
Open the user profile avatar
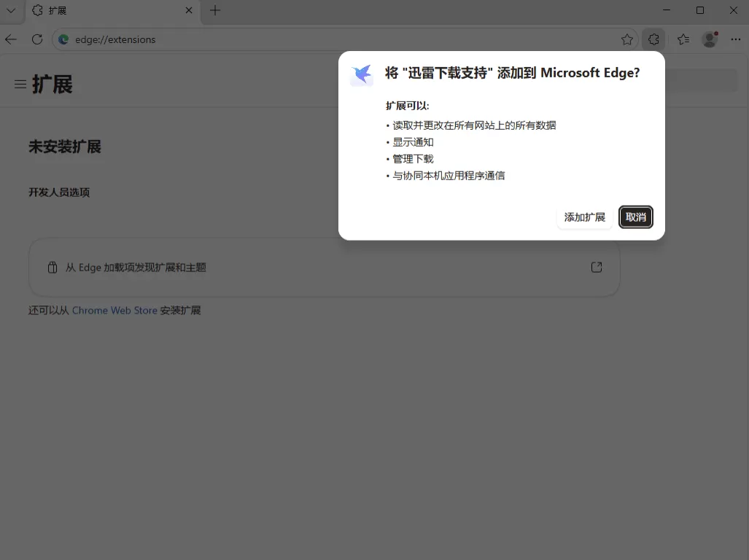710,39
